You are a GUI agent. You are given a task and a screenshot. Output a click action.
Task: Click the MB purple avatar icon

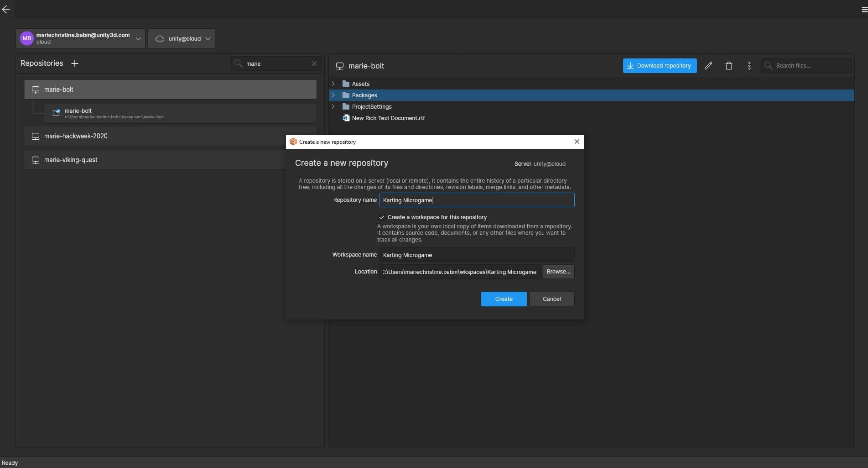coord(26,38)
